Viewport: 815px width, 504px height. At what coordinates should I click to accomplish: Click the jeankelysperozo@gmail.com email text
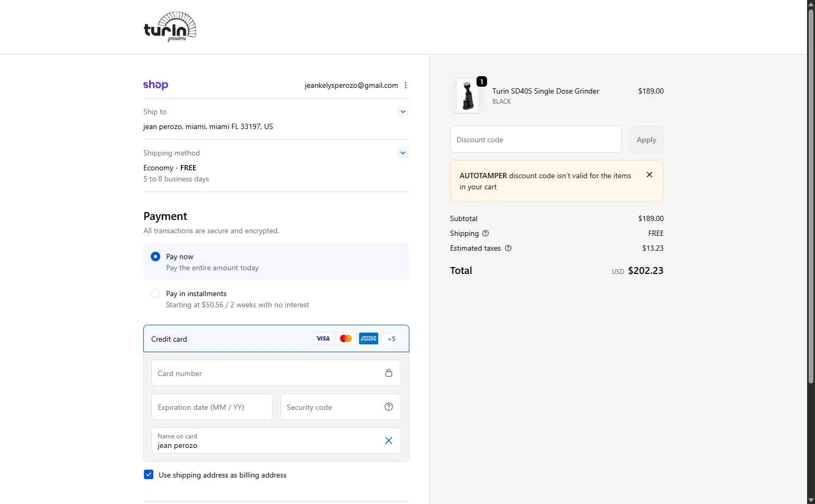(351, 85)
